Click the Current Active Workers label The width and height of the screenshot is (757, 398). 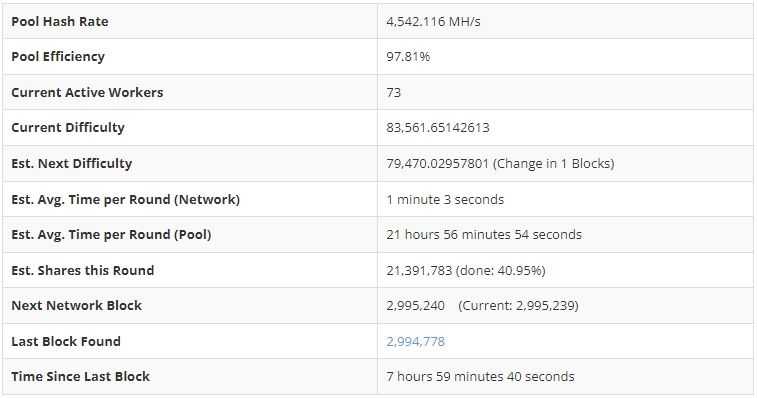pos(87,92)
